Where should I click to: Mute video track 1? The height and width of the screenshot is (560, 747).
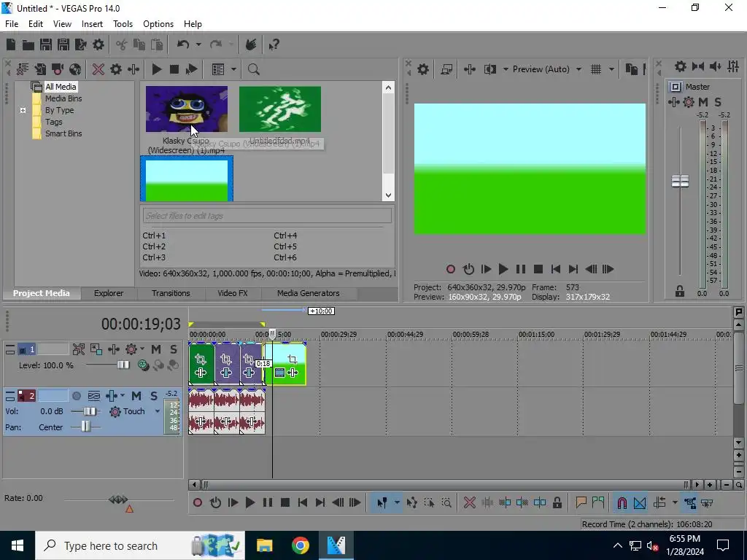(156, 349)
